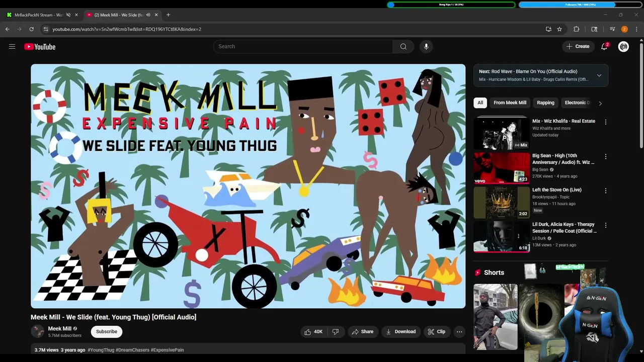The width and height of the screenshot is (644, 362).
Task: Open the YouTube account avatar menu
Action: (623, 46)
